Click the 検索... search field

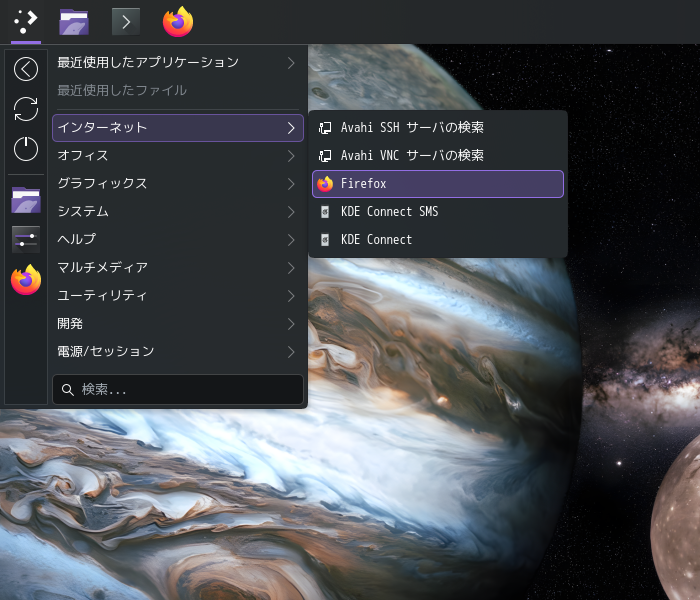coord(178,390)
